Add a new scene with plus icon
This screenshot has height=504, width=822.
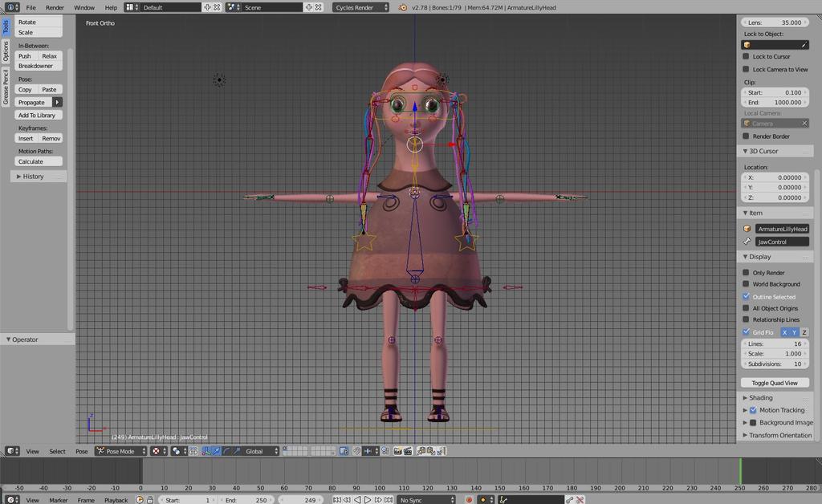coord(309,7)
